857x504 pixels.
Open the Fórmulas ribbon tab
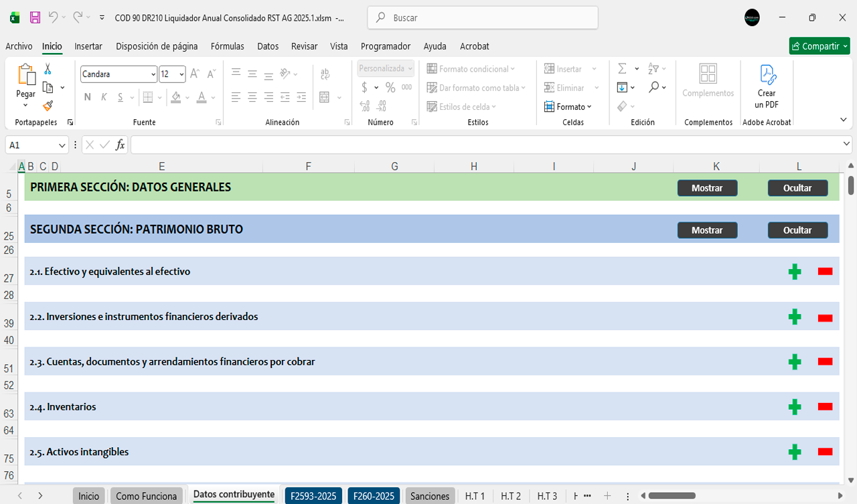coord(227,46)
